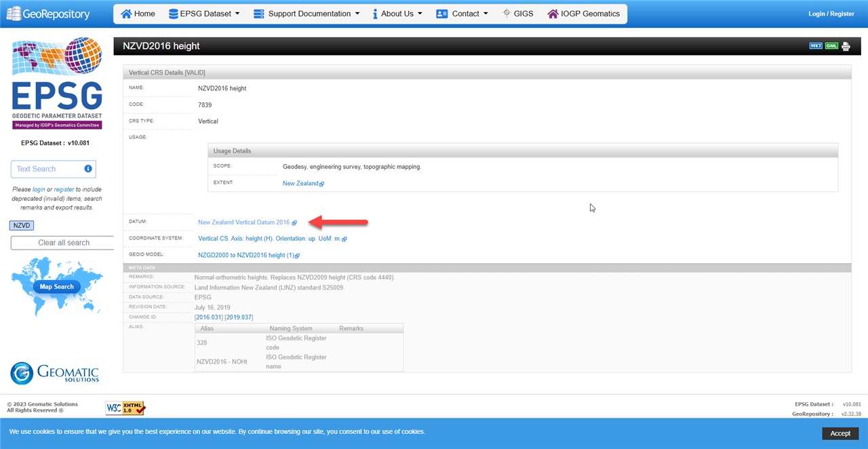The image size is (868, 449).
Task: Click external-link icon after NZGD2000 geoid link
Action: pos(297,256)
